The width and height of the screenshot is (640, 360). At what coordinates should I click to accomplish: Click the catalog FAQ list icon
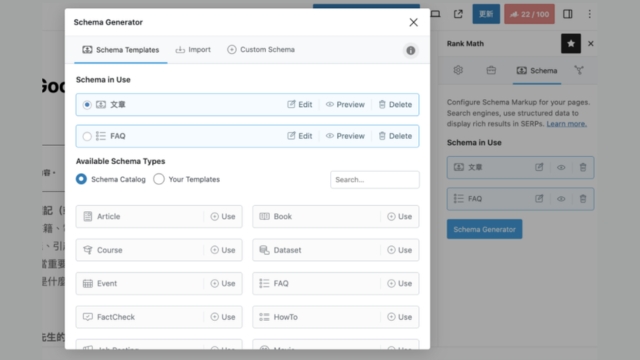(264, 283)
